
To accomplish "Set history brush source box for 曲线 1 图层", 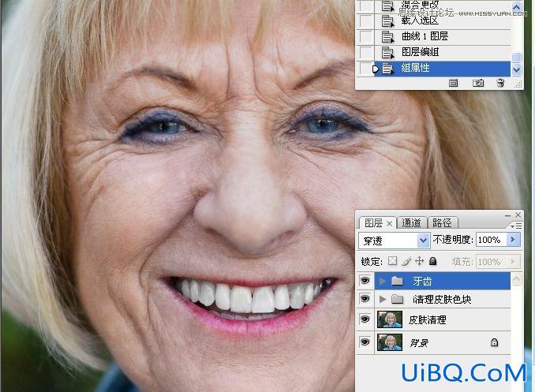I will 365,36.
